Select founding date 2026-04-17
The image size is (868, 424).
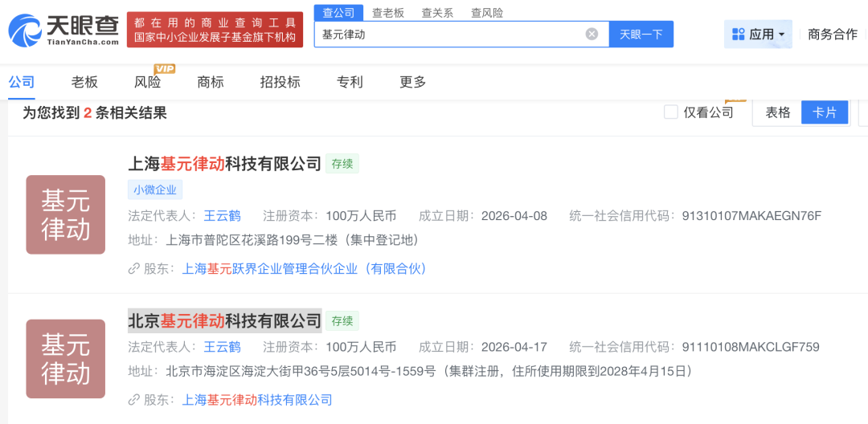point(514,347)
